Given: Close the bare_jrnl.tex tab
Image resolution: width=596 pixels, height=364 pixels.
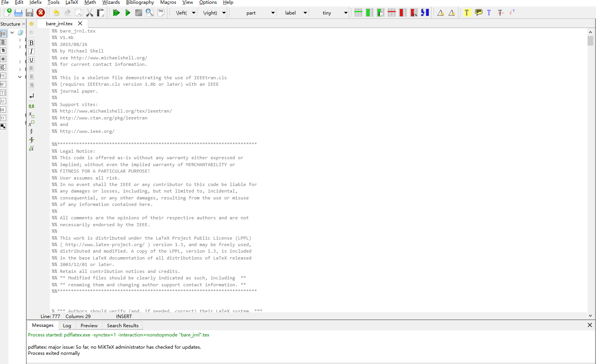Looking at the screenshot, I should [x=80, y=23].
